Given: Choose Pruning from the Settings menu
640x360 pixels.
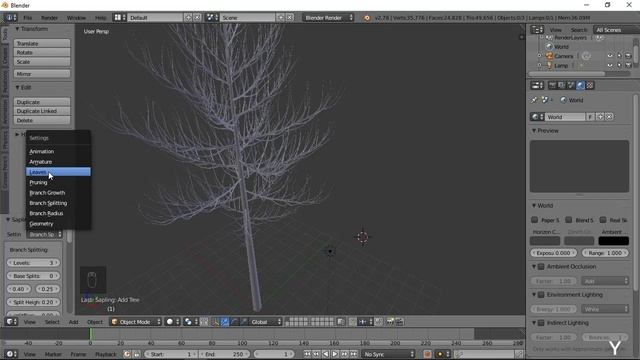Looking at the screenshot, I should pos(58,182).
